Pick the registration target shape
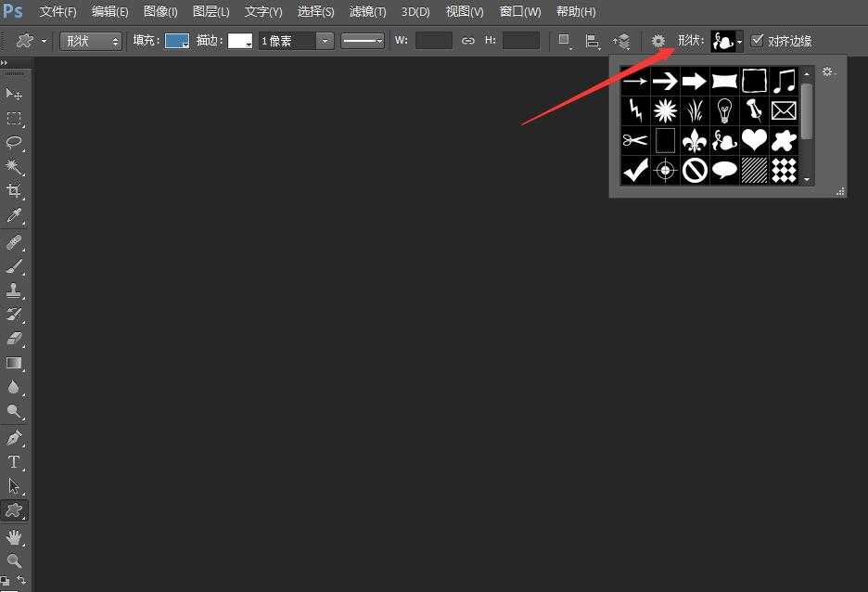This screenshot has height=592, width=868. coord(665,170)
